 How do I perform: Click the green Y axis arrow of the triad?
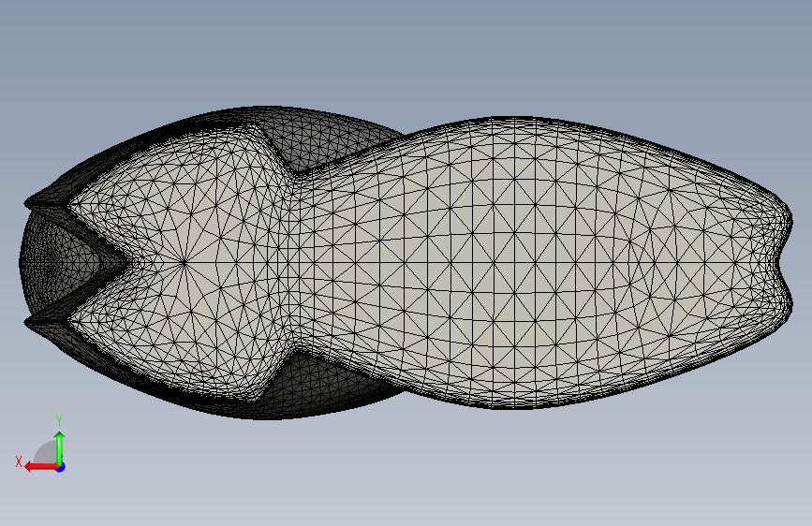tap(60, 448)
